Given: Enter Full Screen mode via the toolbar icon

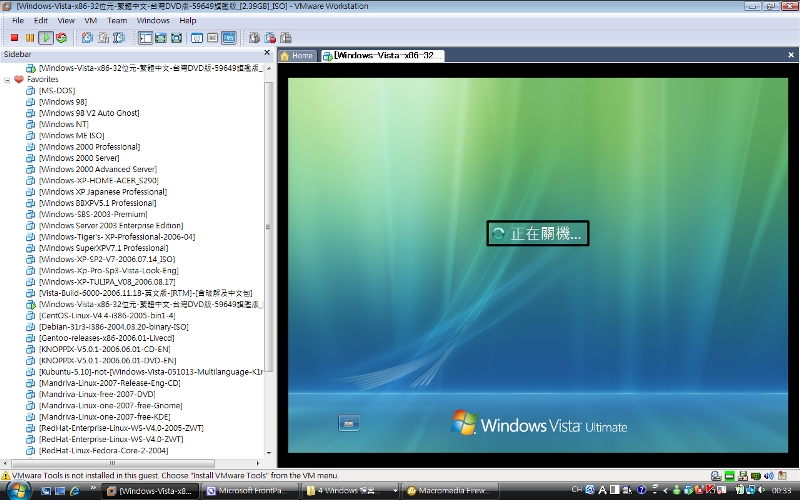Looking at the screenshot, I should (177, 38).
